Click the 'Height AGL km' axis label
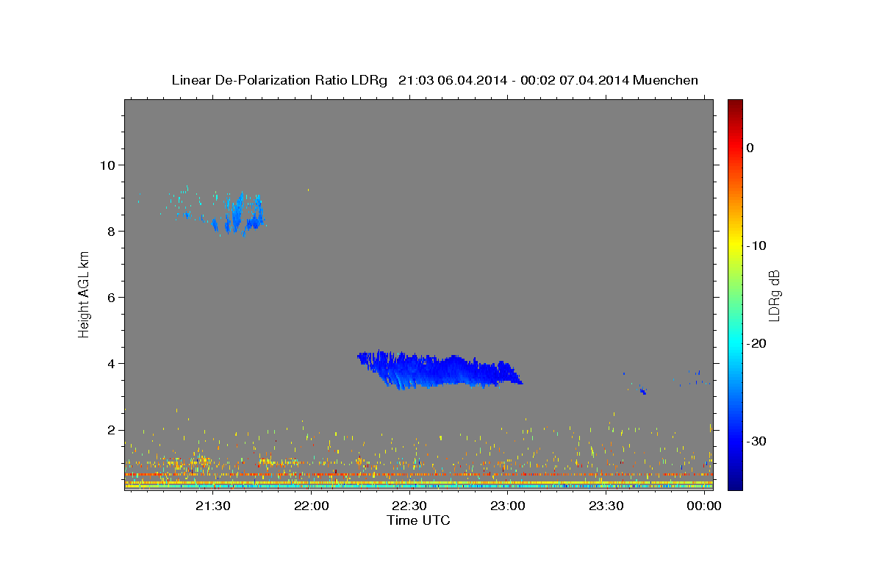 click(85, 294)
